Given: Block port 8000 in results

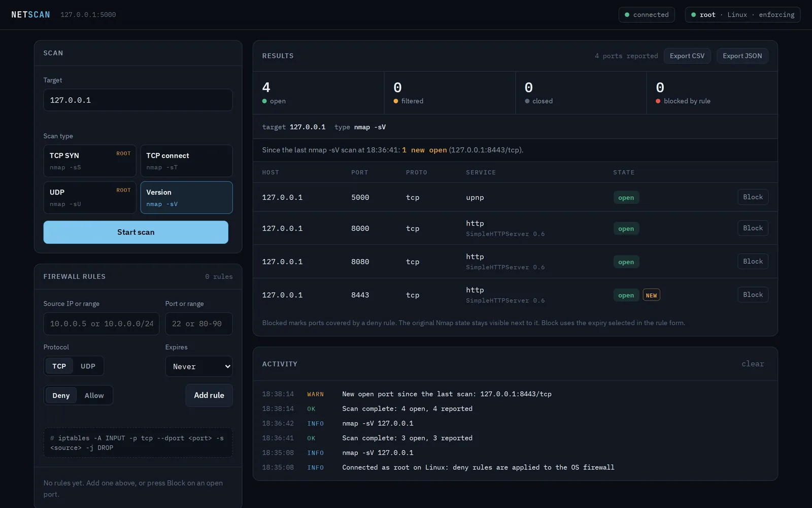Looking at the screenshot, I should pyautogui.click(x=753, y=228).
